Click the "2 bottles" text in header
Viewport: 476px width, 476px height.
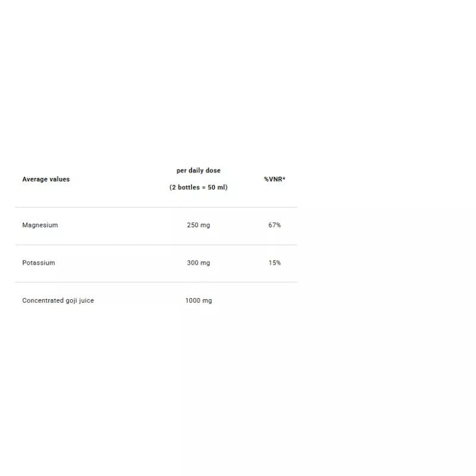[x=185, y=187]
